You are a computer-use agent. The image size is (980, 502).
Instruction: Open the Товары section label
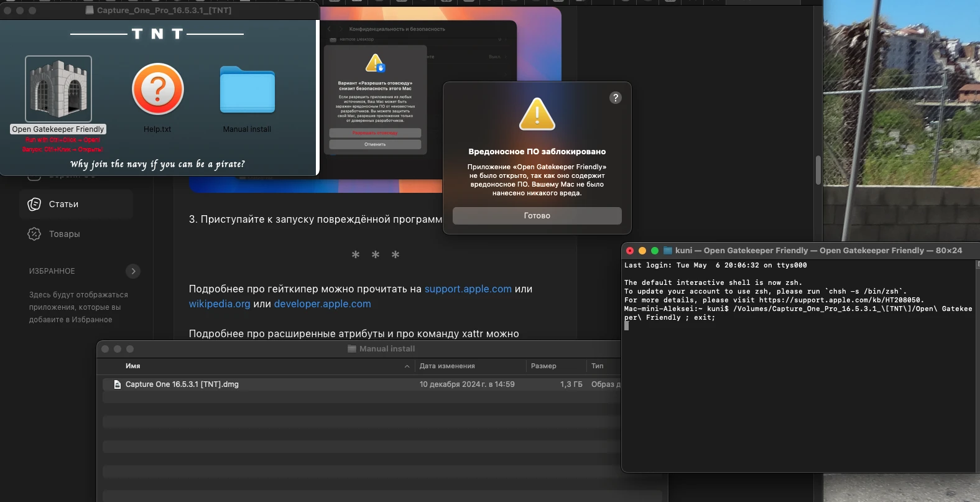point(65,234)
